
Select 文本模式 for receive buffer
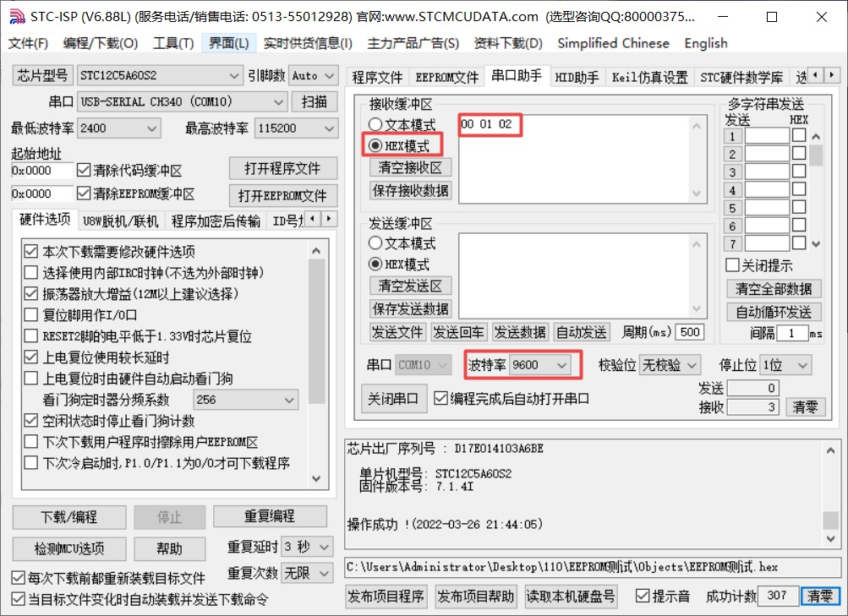point(402,125)
